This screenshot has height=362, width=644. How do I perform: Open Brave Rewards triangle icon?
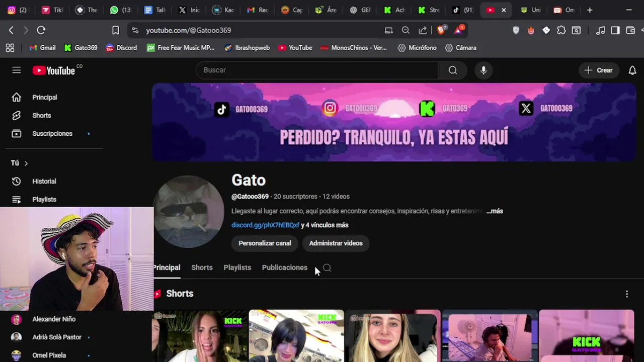[459, 30]
